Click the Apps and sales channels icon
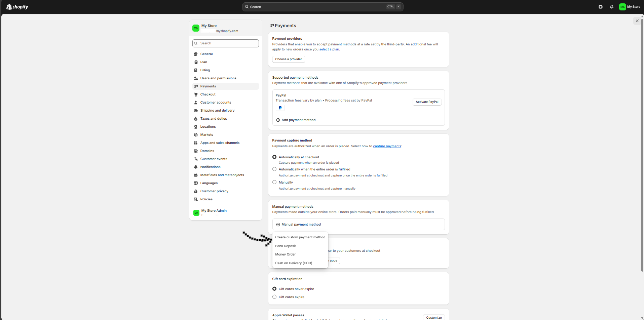Screen dimensions: 644x320 196,143
